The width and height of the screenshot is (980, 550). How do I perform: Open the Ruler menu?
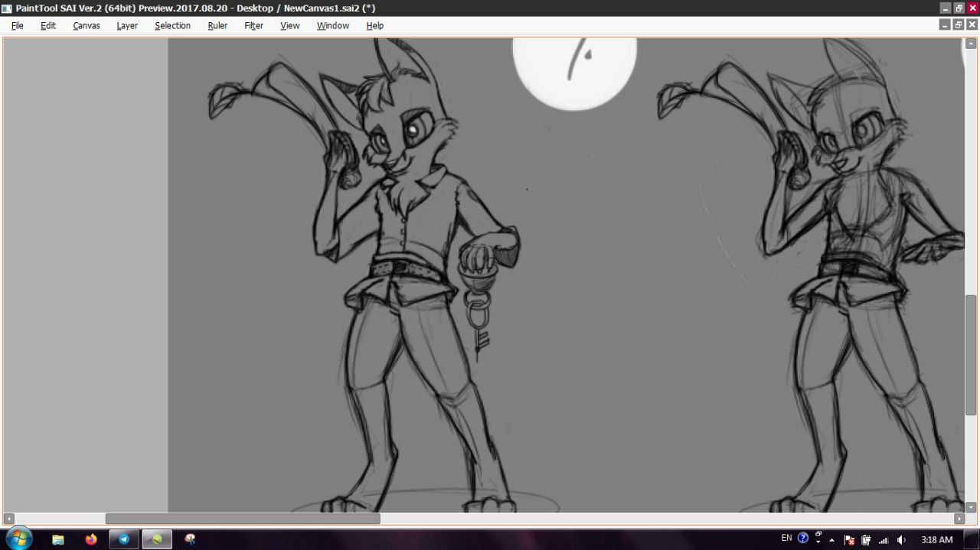click(217, 25)
